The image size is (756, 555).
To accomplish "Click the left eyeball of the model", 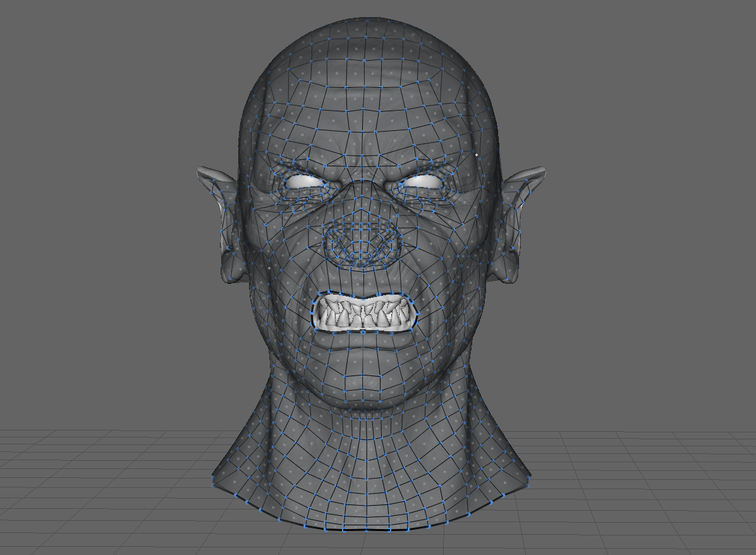I will 303,181.
